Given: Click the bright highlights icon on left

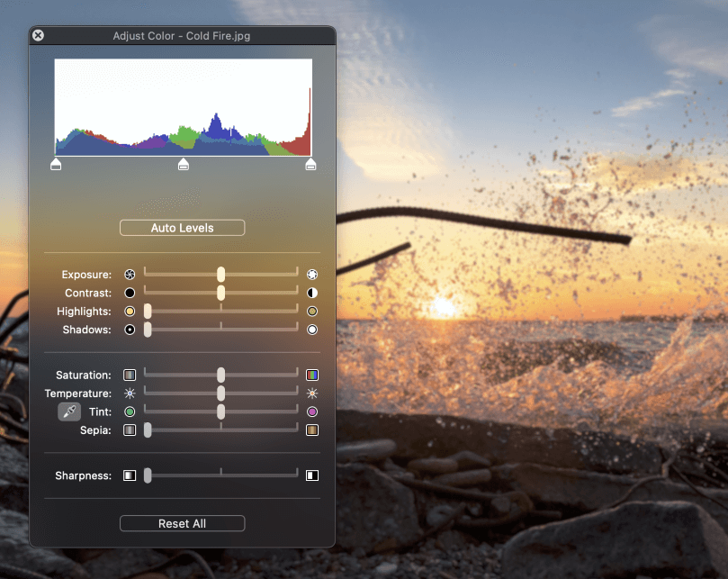Looking at the screenshot, I should (x=130, y=311).
